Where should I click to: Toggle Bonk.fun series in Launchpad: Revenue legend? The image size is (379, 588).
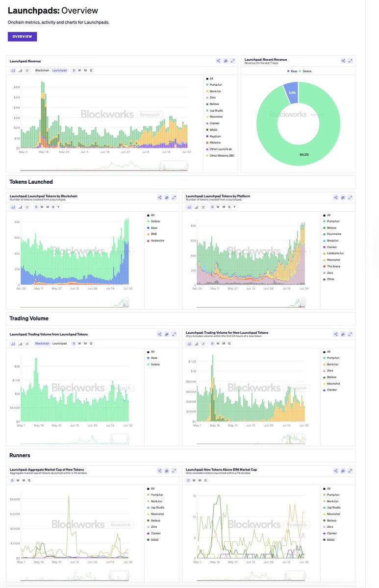pos(213,91)
